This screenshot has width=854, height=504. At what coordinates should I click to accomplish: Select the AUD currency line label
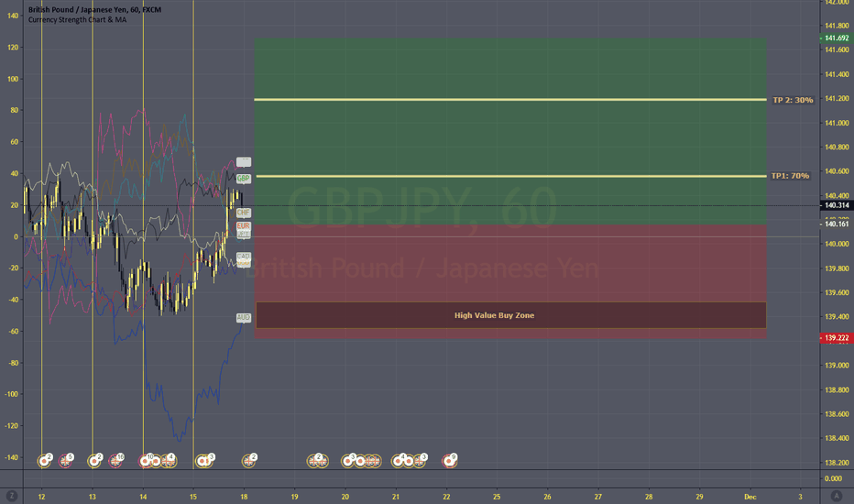click(243, 318)
